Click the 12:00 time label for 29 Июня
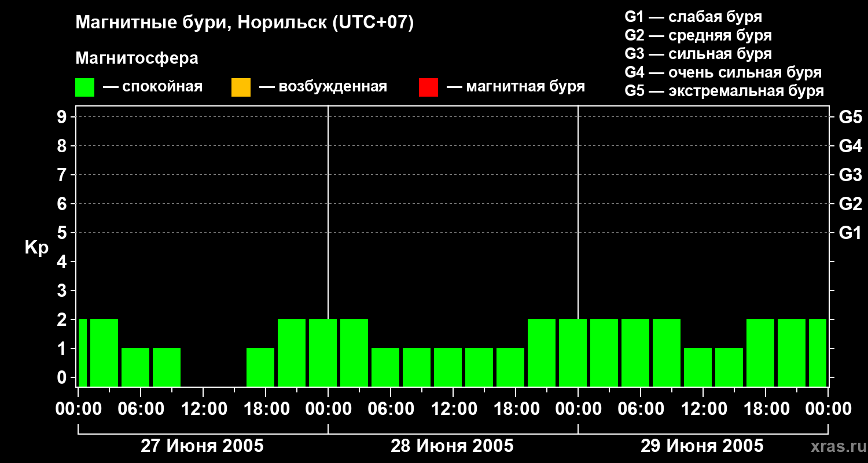 (703, 409)
